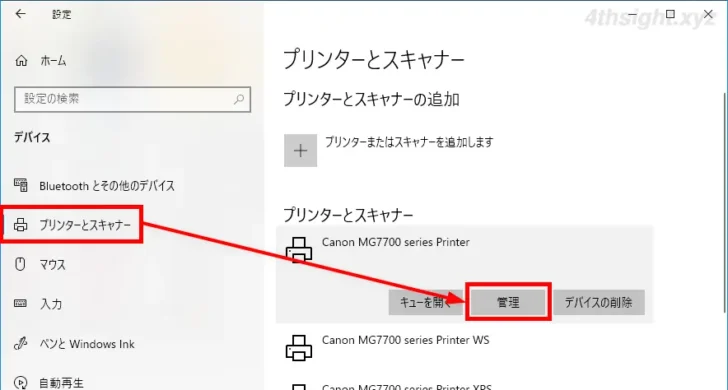Focus the 設定の検索 search field
This screenshot has width=728, height=390.
pos(132,99)
